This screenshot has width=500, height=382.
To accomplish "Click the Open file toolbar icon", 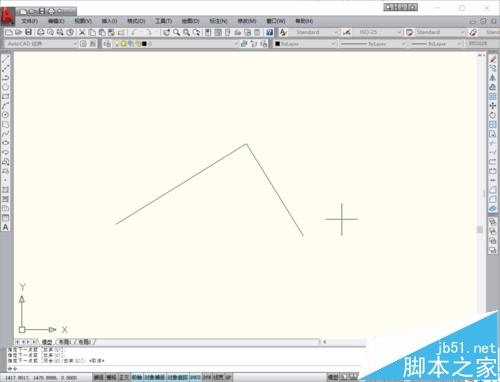I will click(19, 32).
